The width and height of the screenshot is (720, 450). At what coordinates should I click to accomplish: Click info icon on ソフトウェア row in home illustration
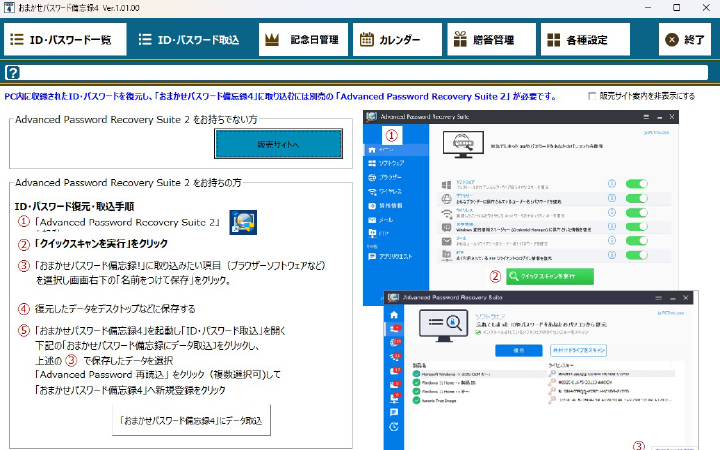[x=612, y=184]
